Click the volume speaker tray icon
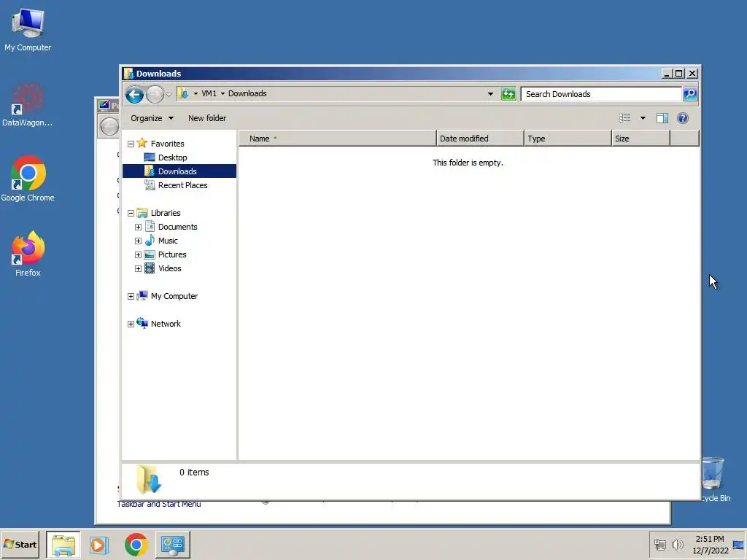747x560 pixels. 677,544
